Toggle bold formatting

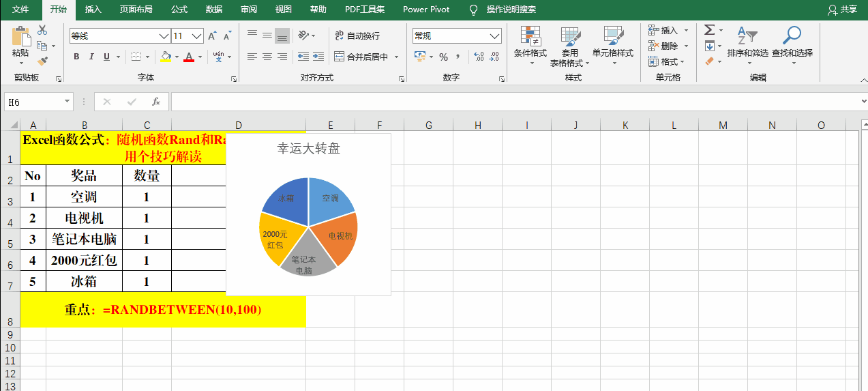pos(76,57)
